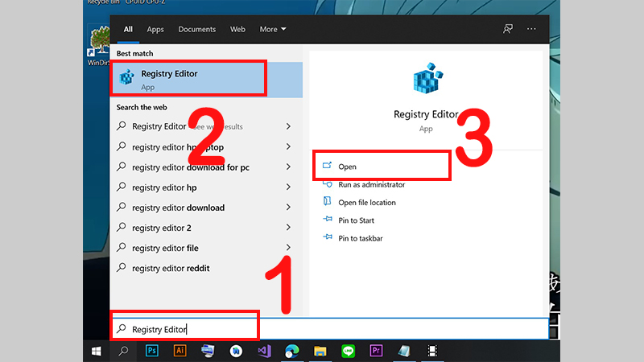The width and height of the screenshot is (644, 362).
Task: Click the Pin to taskbar pin icon
Action: 328,237
